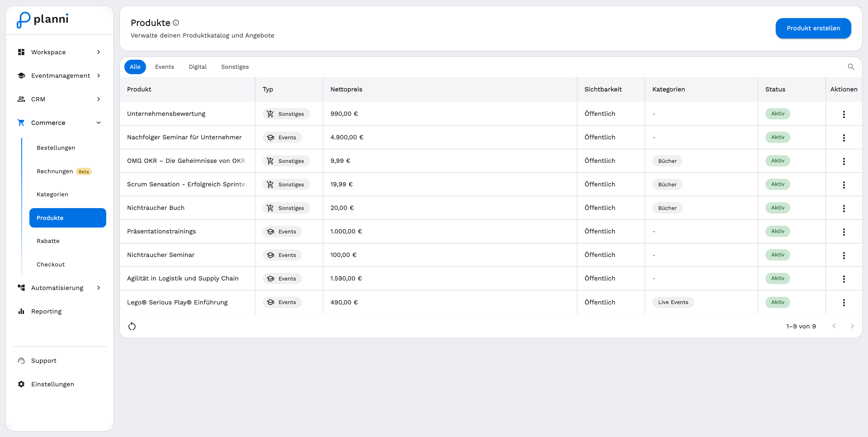The image size is (868, 437).
Task: Open actions menu for Lego Serious Play row
Action: (x=844, y=302)
